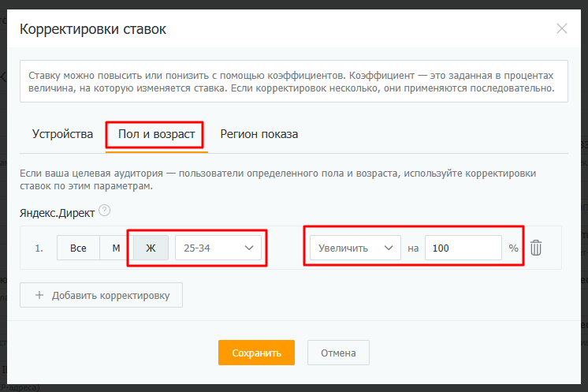This screenshot has height=392, width=588.
Task: Select the Ж gender option
Action: (x=151, y=248)
